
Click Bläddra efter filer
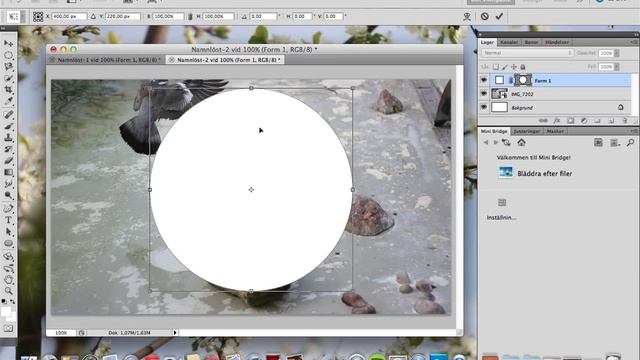tap(544, 173)
